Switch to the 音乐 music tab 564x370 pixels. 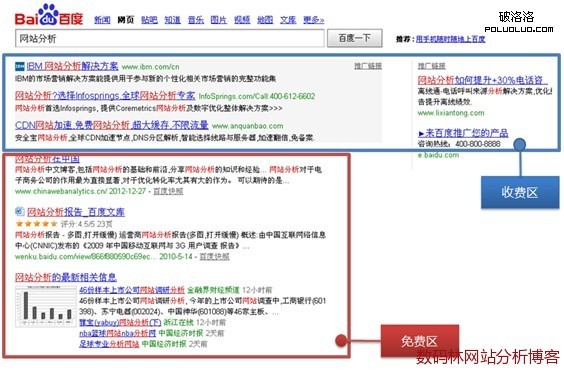pos(196,20)
